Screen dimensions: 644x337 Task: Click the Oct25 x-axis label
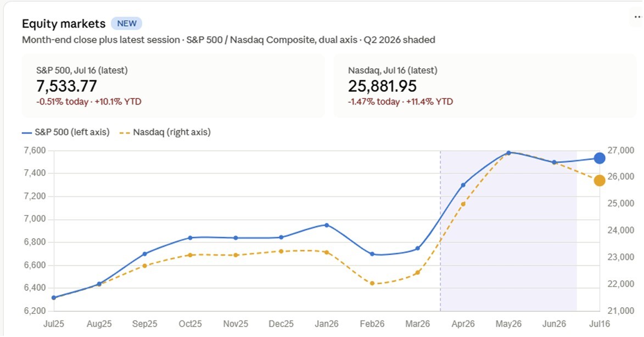[190, 324]
